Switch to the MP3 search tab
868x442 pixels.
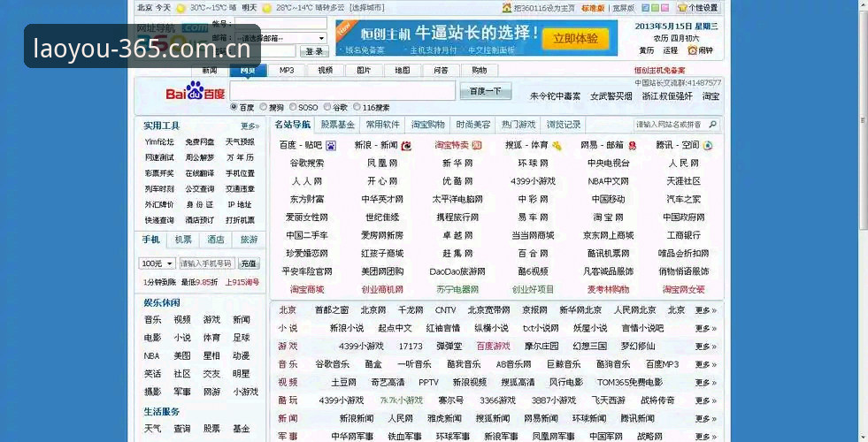coord(287,70)
